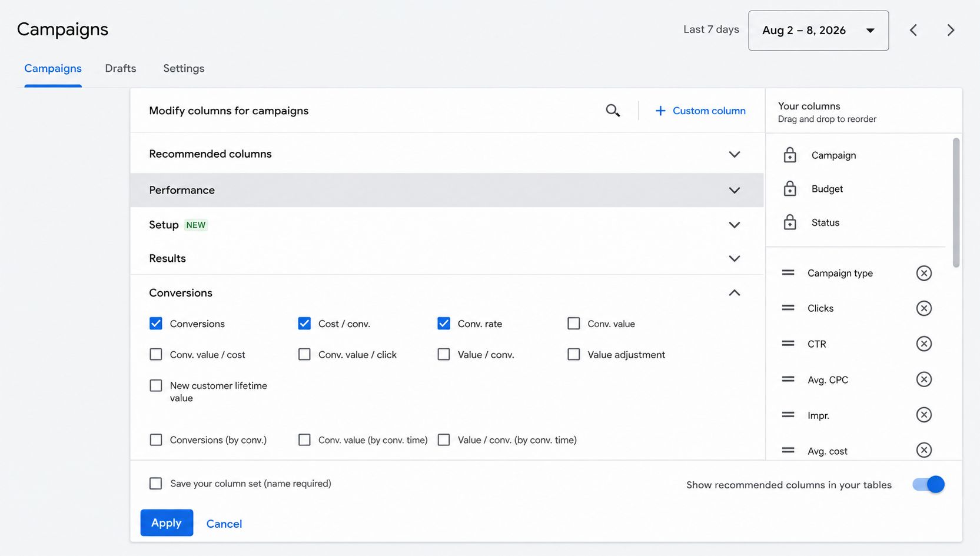
Task: Click the lock icon next to Status
Action: coord(790,222)
